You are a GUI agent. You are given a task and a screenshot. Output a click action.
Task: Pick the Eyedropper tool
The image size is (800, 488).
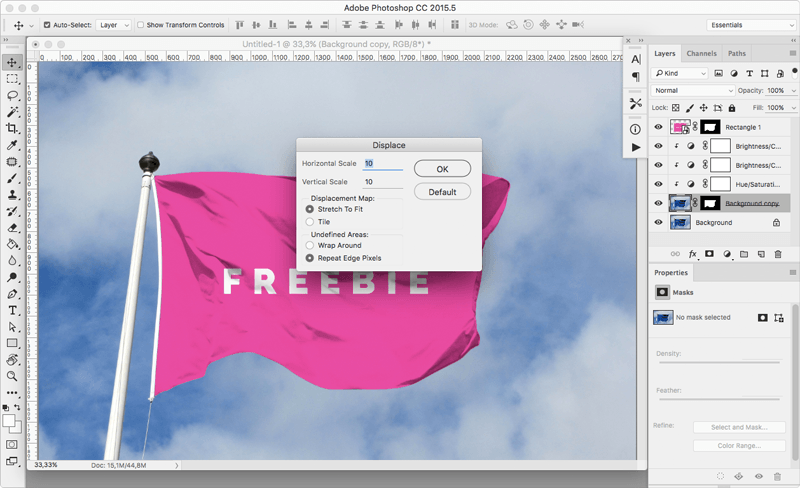pyautogui.click(x=12, y=146)
